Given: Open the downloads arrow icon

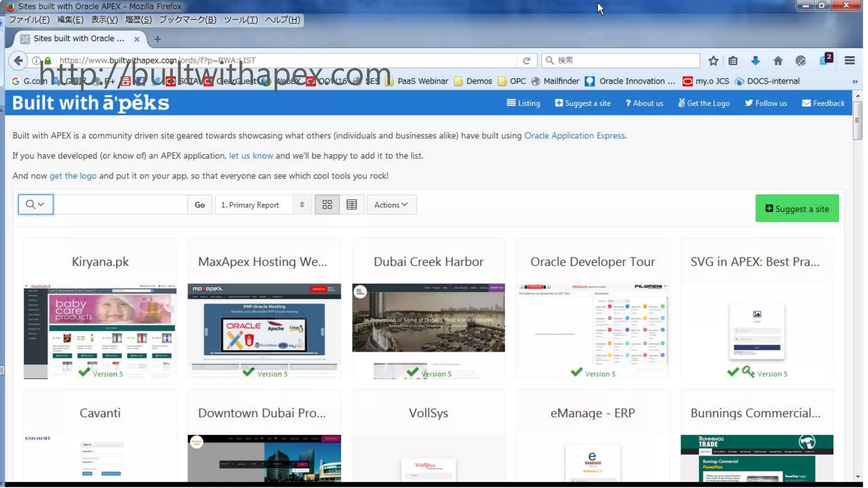Looking at the screenshot, I should (755, 61).
